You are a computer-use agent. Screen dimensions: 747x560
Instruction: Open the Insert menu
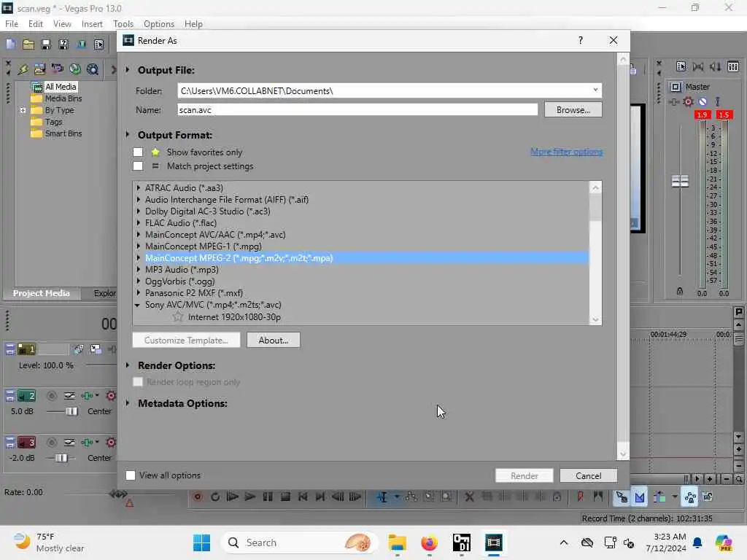pos(91,24)
